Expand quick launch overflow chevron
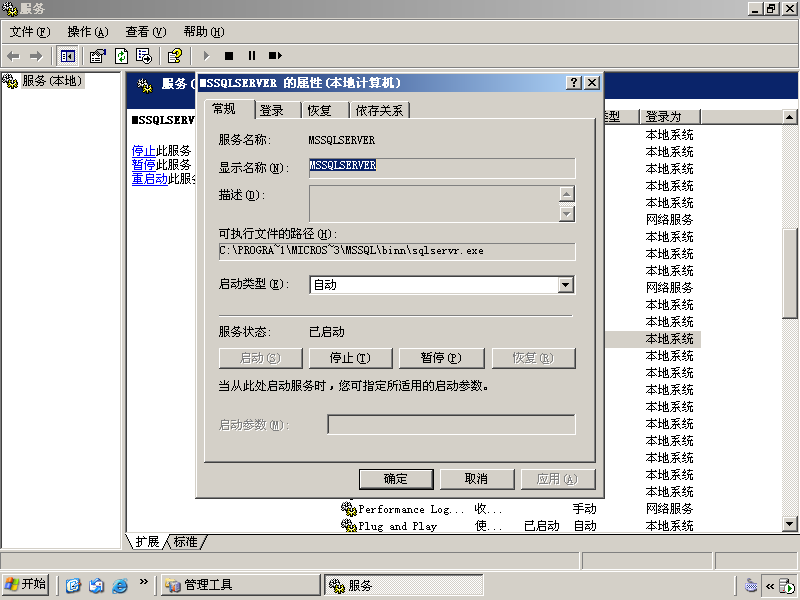The height and width of the screenshot is (600, 800). click(143, 582)
